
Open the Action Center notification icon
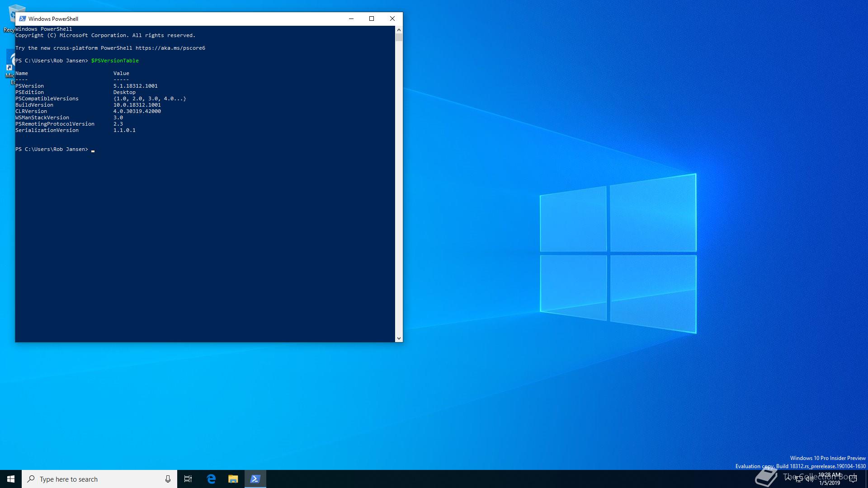point(853,479)
